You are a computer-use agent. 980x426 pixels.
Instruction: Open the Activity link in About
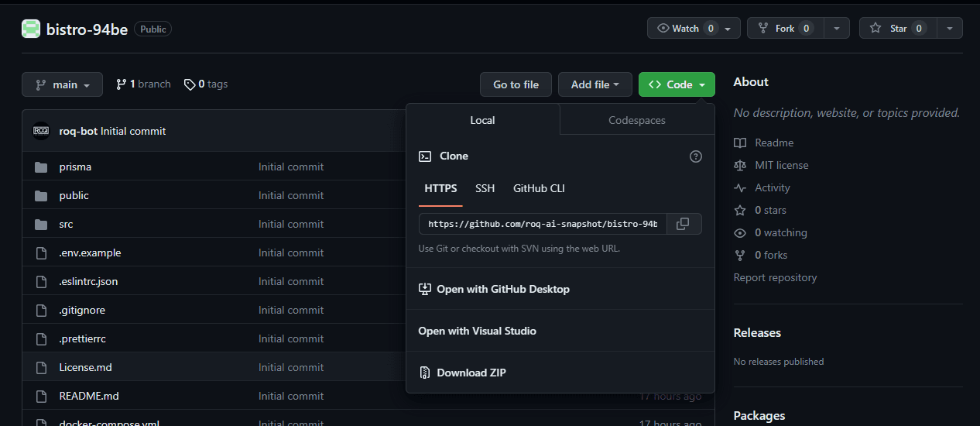coord(773,188)
